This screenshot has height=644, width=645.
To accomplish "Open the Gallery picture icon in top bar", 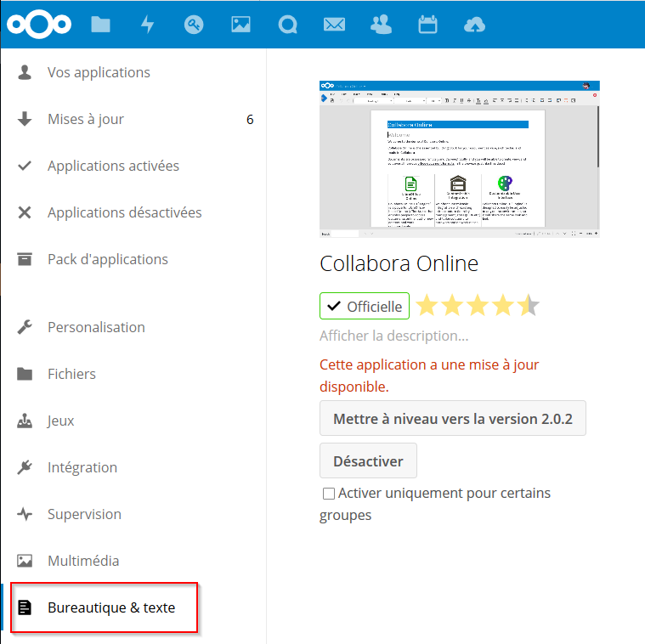I will [x=240, y=25].
